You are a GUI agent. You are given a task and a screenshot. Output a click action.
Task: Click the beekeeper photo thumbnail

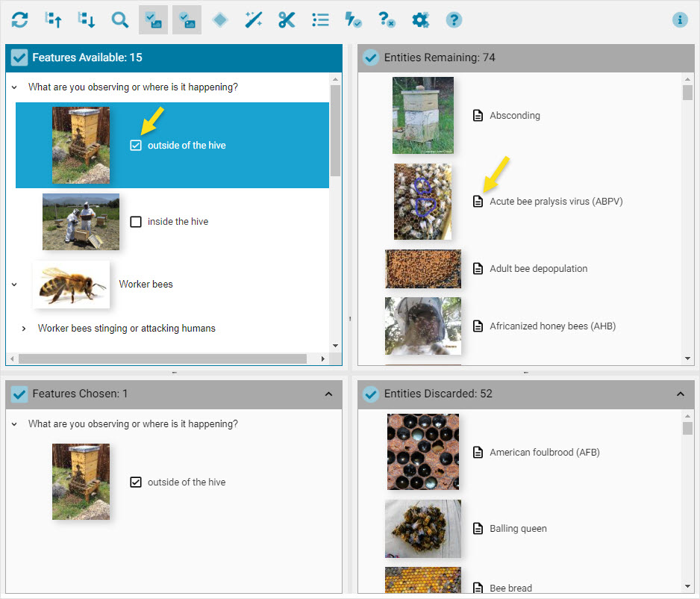(x=81, y=221)
